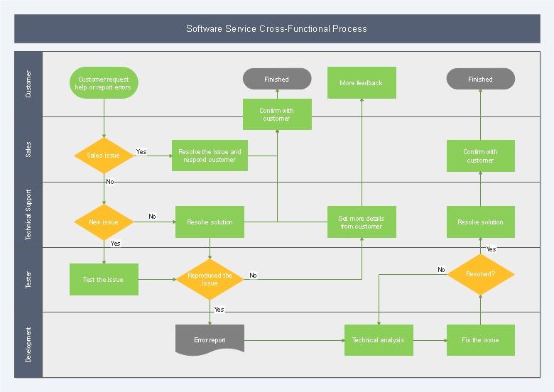Select the New issue decision diamond
Image resolution: width=554 pixels, height=392 pixels.
coord(104,222)
